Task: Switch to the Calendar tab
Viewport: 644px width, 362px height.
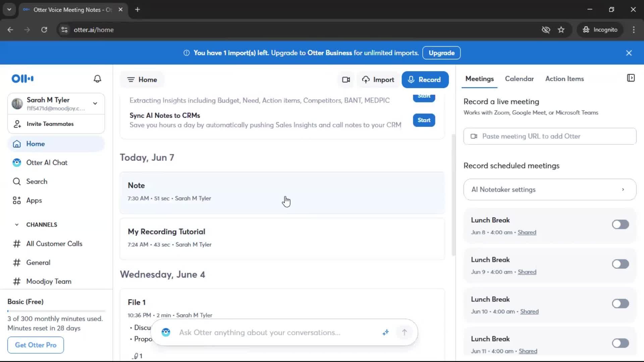Action: point(519,79)
